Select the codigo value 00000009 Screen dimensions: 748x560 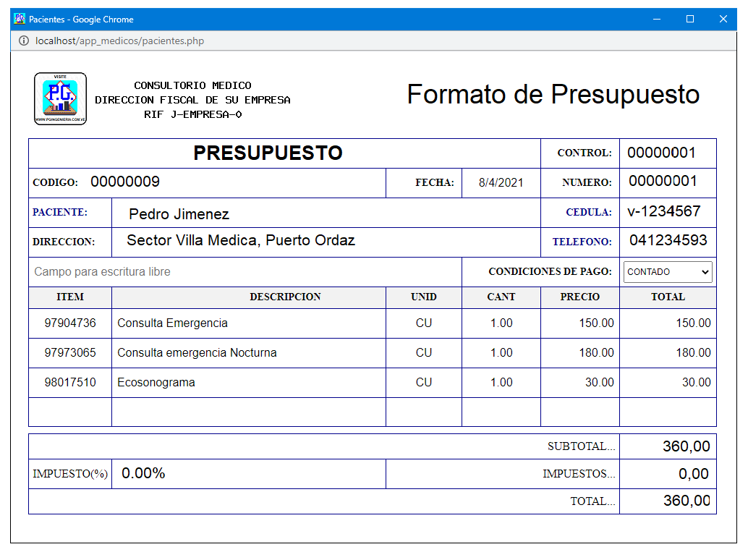tap(125, 182)
